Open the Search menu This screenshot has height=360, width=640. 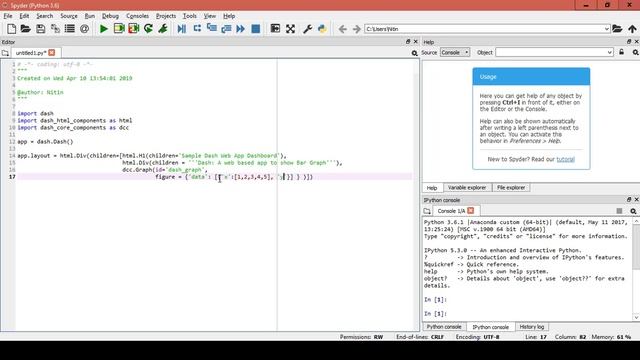(44, 16)
